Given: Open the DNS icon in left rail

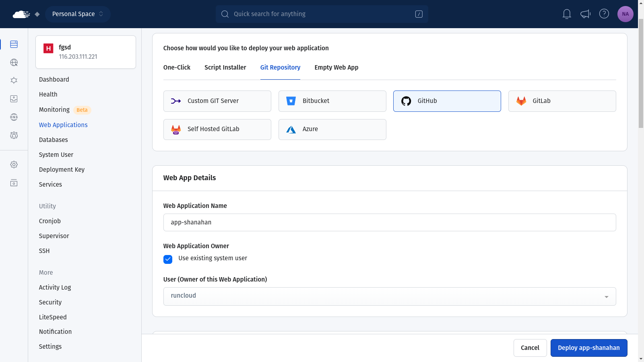Looking at the screenshot, I should (x=14, y=117).
